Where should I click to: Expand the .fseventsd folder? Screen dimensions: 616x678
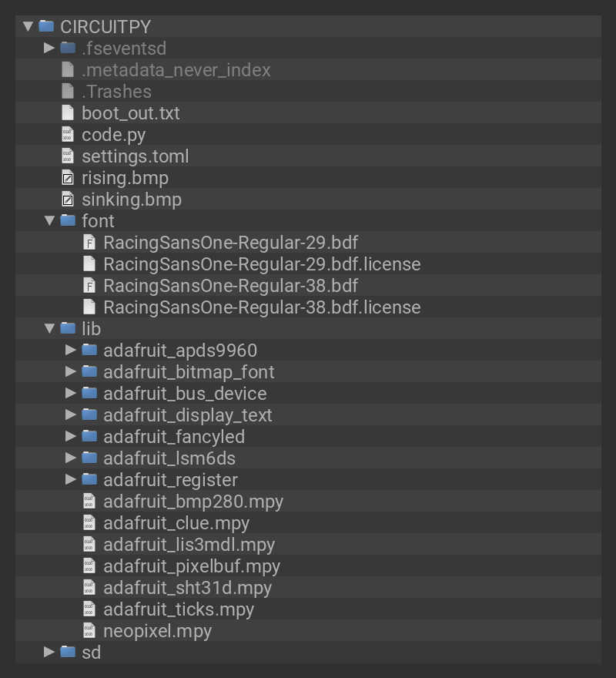(x=49, y=48)
